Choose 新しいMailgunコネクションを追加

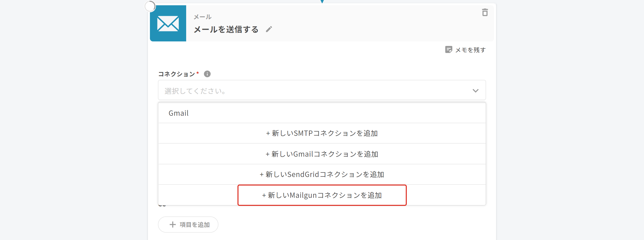pyautogui.click(x=322, y=195)
